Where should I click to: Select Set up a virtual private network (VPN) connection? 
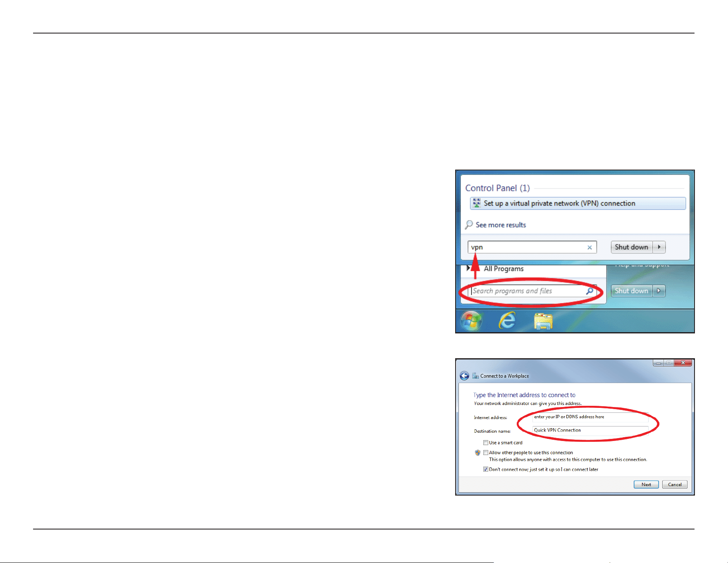coord(578,203)
